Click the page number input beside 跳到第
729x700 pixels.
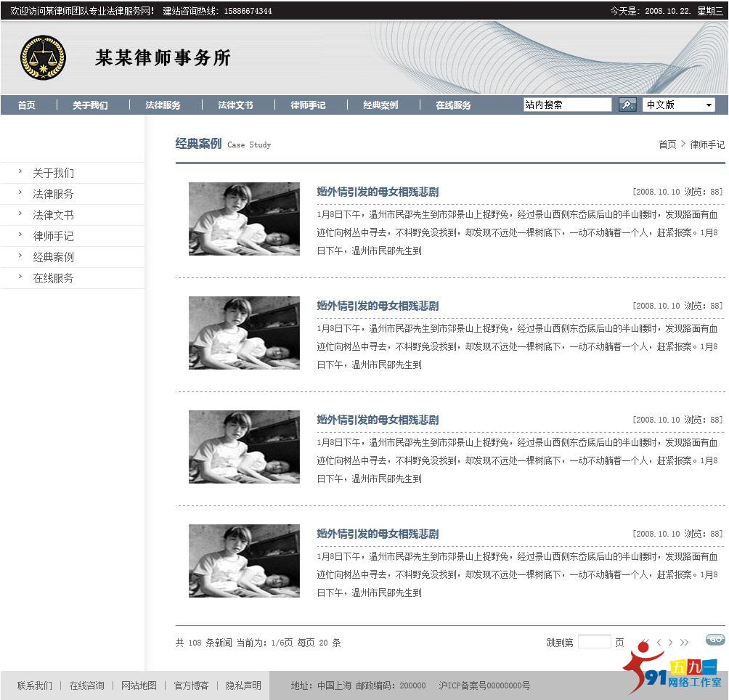point(595,641)
